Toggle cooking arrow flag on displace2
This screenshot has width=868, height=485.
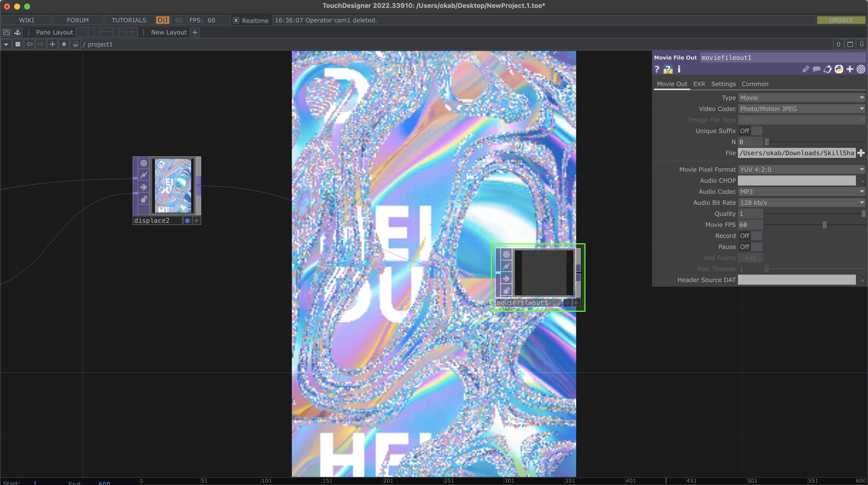point(144,187)
